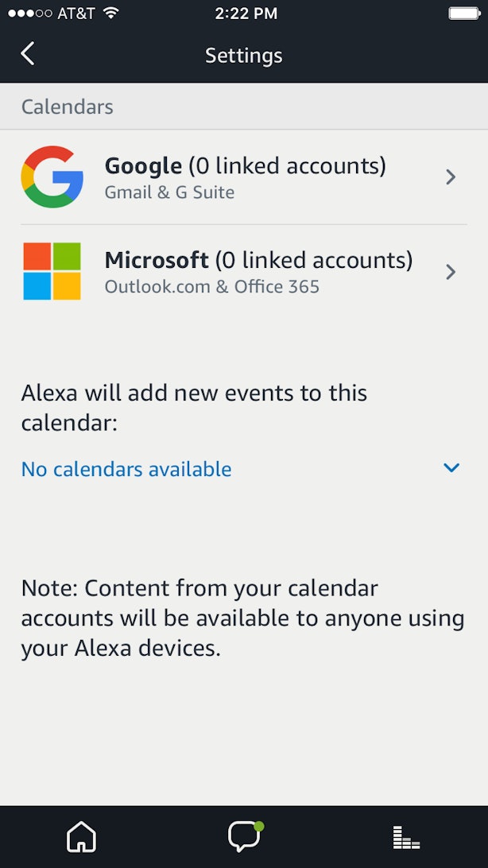Open the default calendar dropdown arrow
The height and width of the screenshot is (868, 488).
(451, 468)
